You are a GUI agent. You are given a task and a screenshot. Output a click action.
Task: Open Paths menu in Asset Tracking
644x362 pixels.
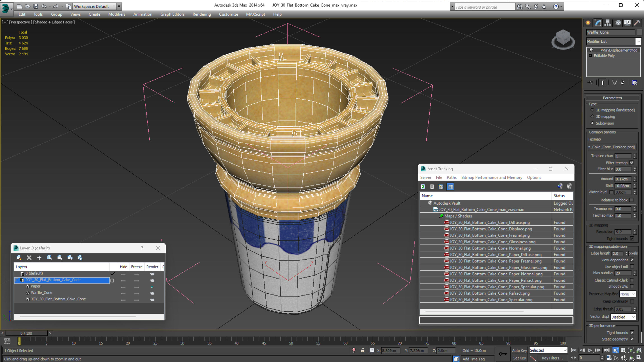tap(451, 177)
